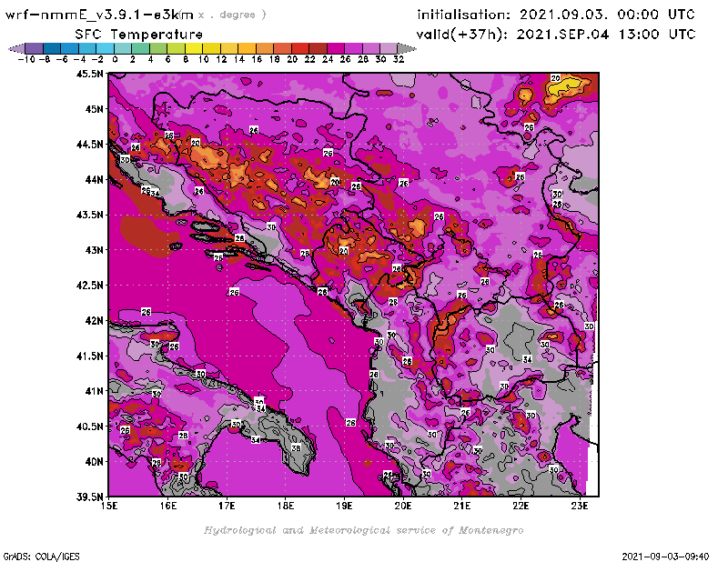The image size is (728, 562).
Task: Click the 'GrADS: COLA/IGES' footer text
Action: pyautogui.click(x=41, y=557)
